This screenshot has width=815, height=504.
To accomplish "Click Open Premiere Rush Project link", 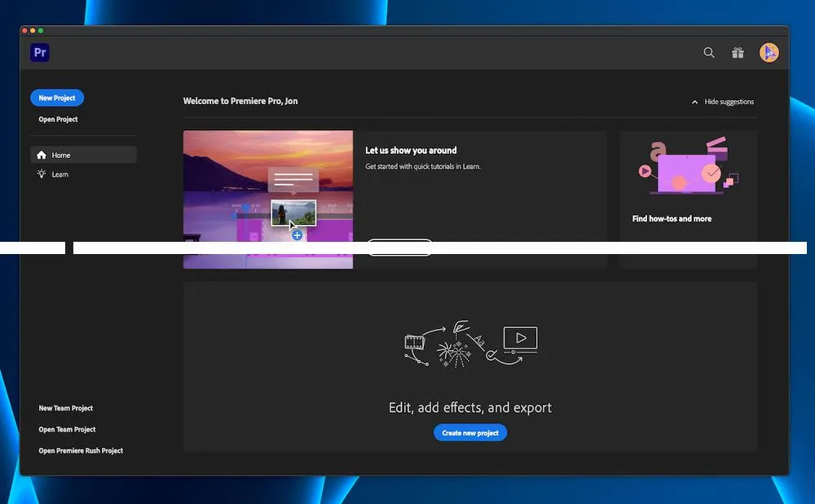I will (81, 451).
